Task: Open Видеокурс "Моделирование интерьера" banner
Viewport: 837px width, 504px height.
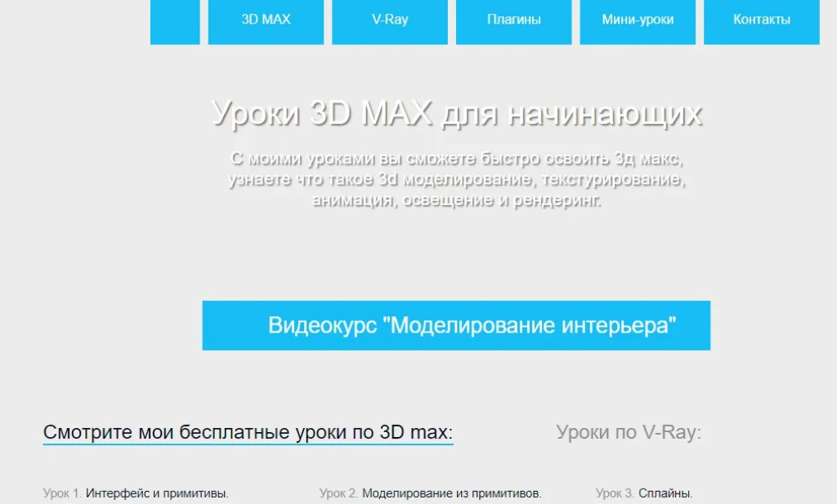Action: coord(456,325)
